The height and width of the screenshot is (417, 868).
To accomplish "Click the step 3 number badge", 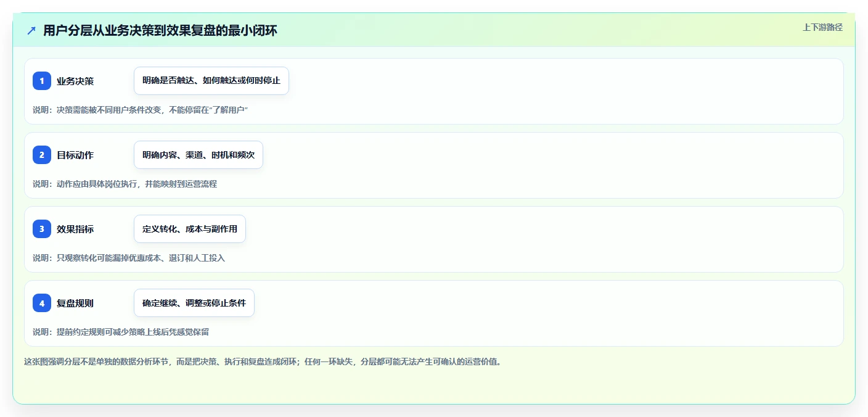I will (x=42, y=229).
